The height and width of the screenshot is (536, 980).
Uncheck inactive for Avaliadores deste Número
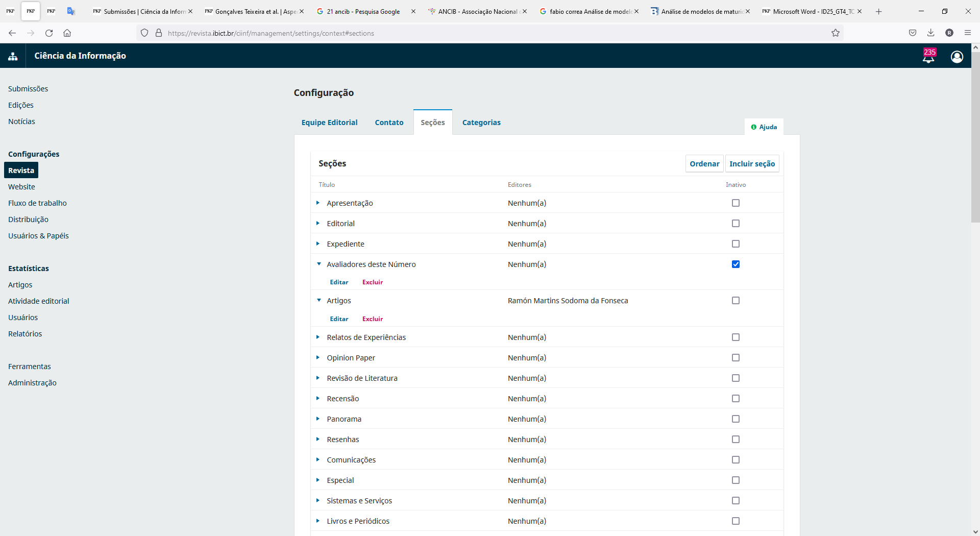[x=736, y=264]
